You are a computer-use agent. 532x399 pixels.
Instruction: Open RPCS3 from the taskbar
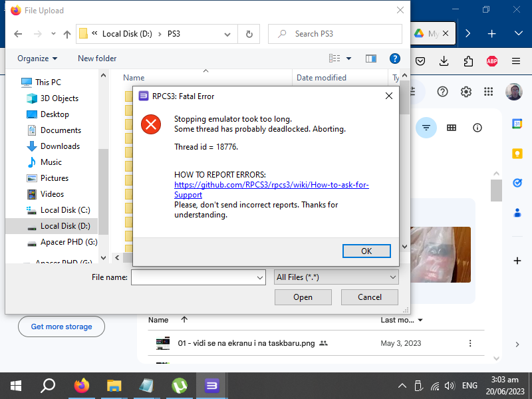(x=211, y=385)
